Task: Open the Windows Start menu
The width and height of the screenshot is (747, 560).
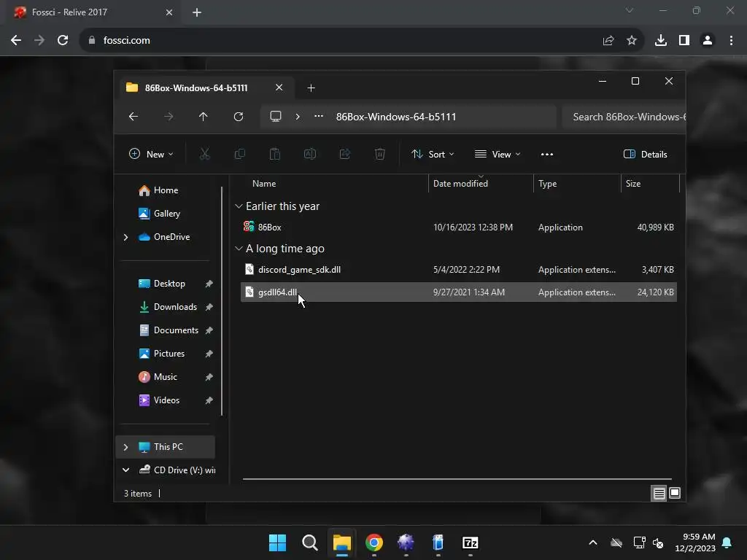Action: (x=277, y=542)
